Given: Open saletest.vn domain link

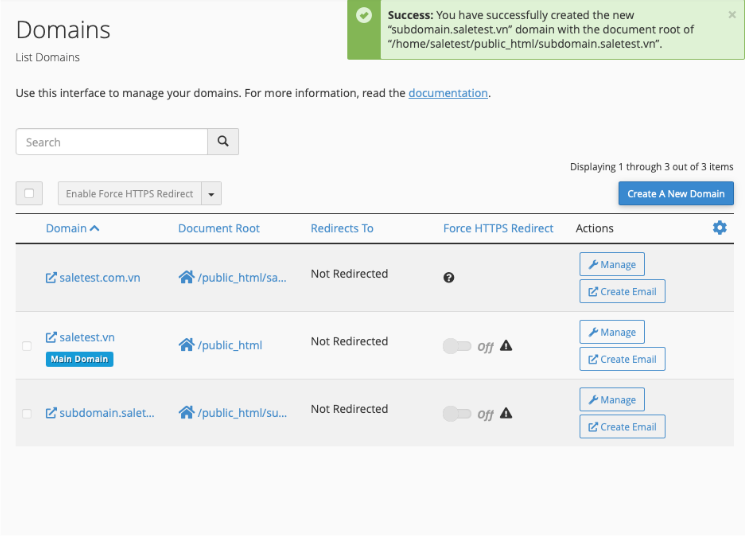Looking at the screenshot, I should (x=87, y=337).
